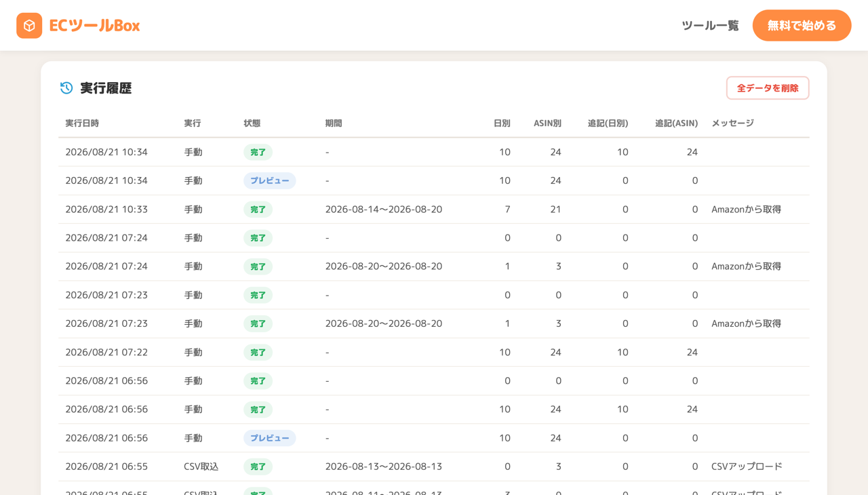Click 手動 in the 10:33 row

(193, 210)
